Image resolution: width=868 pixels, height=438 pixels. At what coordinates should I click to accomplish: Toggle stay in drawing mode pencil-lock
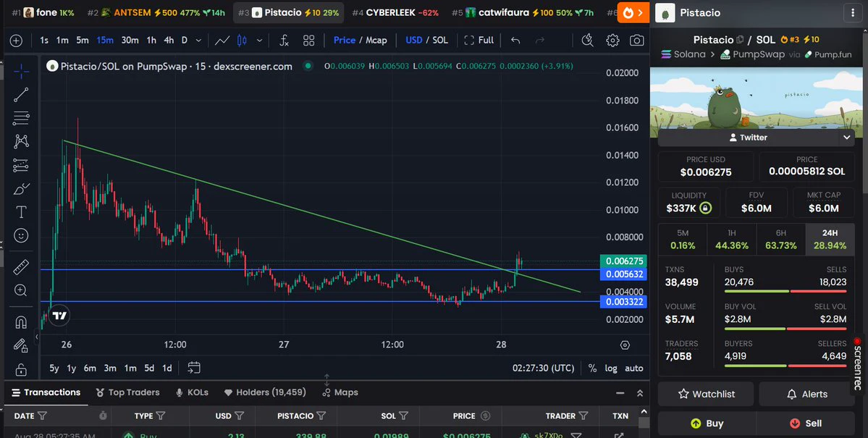(21, 345)
